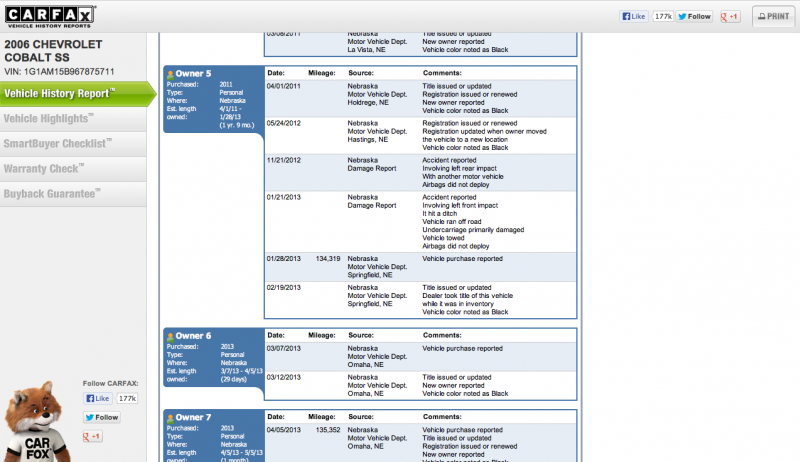The height and width of the screenshot is (462, 800).
Task: Click the Hastings, NE source location
Action: coord(368,140)
